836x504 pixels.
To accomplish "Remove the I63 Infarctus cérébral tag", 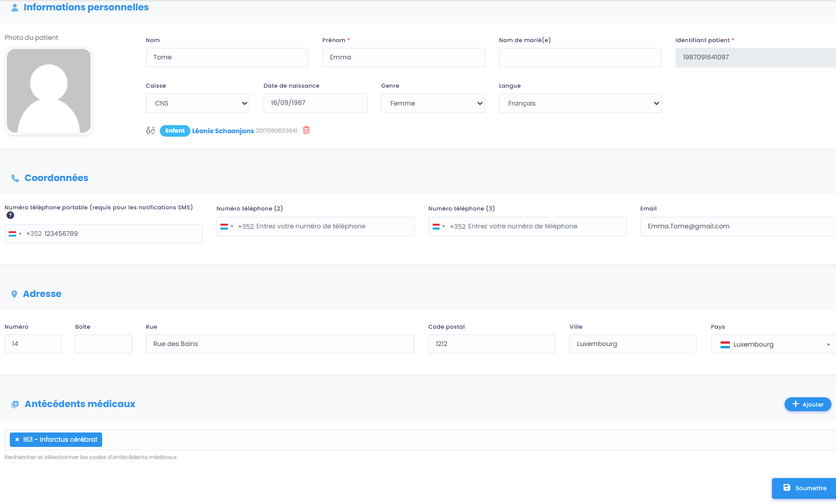I will [17, 439].
